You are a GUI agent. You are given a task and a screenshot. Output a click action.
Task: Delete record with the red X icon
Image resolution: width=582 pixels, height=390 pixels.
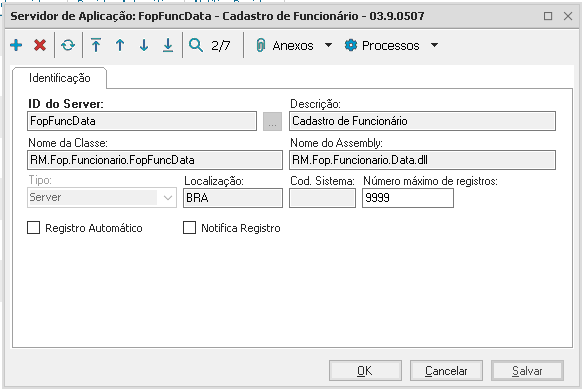click(x=40, y=45)
